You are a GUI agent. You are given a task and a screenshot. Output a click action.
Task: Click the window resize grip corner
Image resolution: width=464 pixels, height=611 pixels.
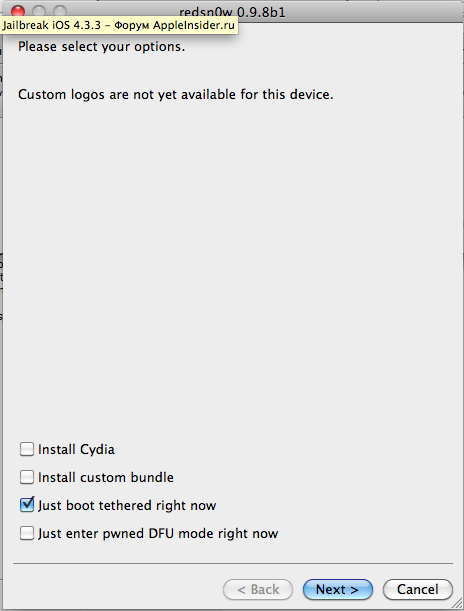tap(457, 604)
